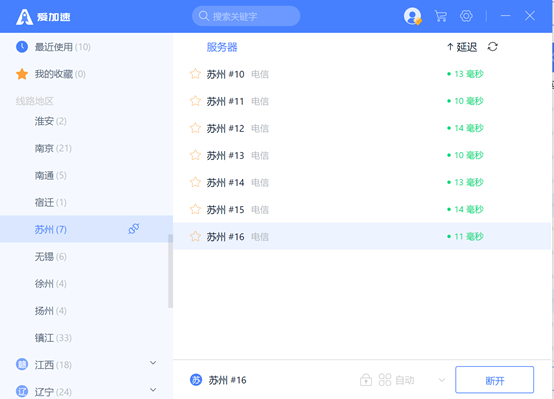Click 江西 (18) province label
Viewport: 554px width, 399px height.
click(x=53, y=364)
